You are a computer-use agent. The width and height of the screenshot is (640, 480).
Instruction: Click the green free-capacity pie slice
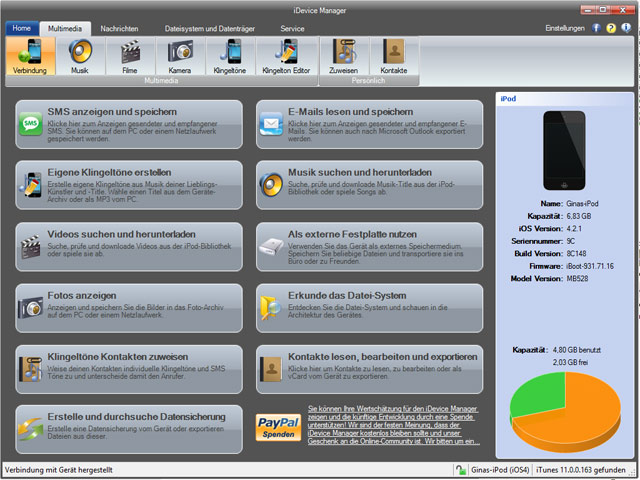(539, 392)
